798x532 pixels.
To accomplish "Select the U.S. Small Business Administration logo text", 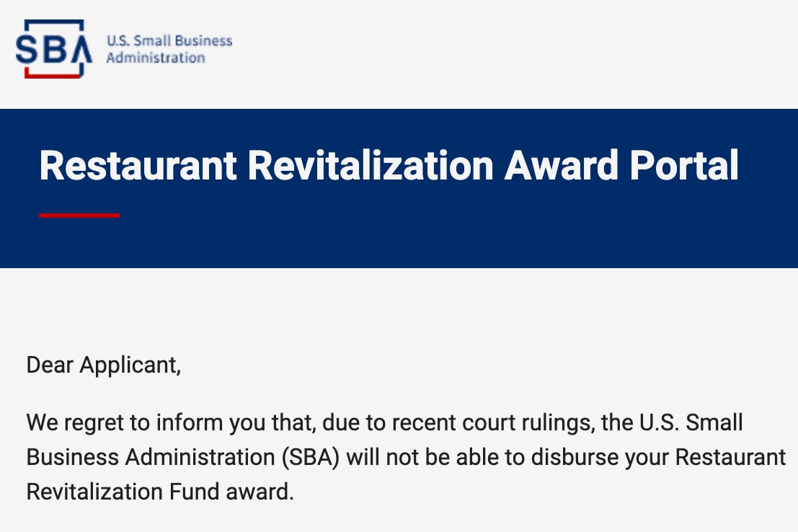I will [169, 49].
